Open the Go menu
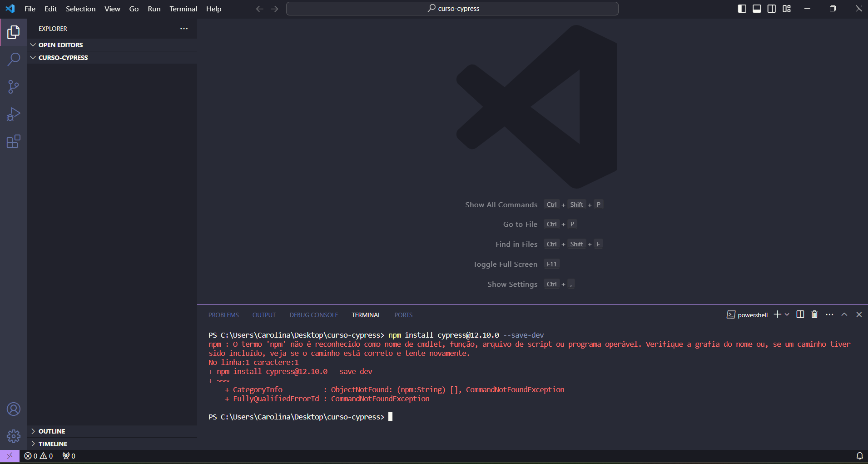Image resolution: width=868 pixels, height=464 pixels. pos(134,9)
